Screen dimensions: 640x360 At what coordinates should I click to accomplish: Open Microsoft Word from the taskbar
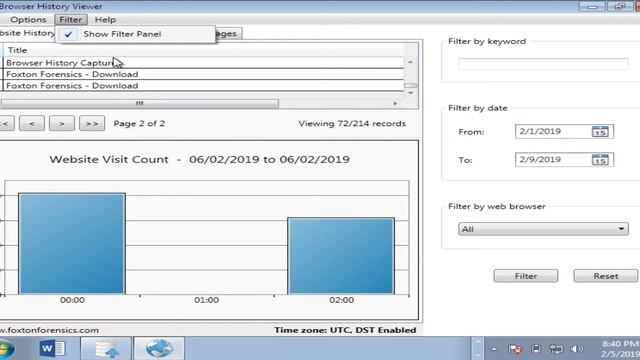pos(52,349)
